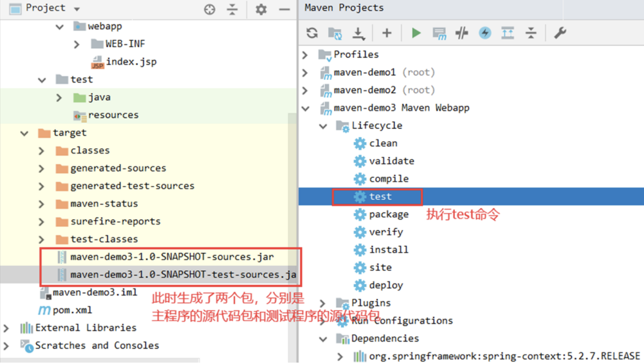The height and width of the screenshot is (364, 644).
Task: Select the install lifecycle goal
Action: coord(389,250)
